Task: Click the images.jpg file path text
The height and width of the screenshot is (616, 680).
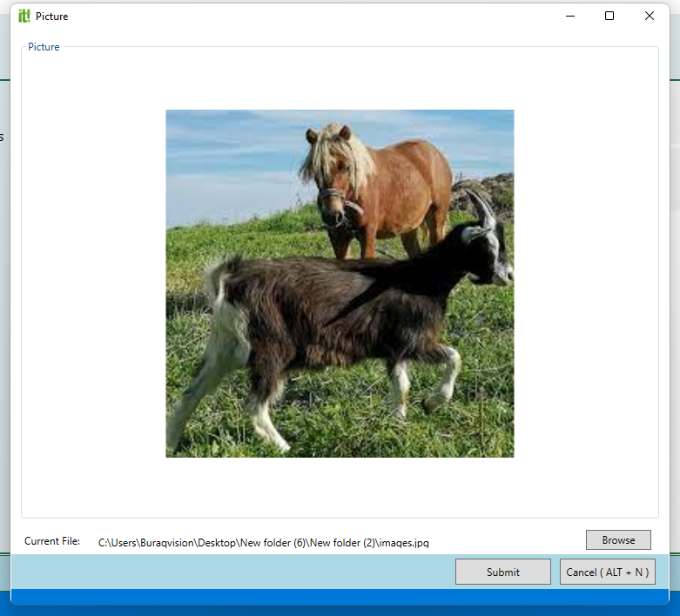Action: click(x=263, y=543)
